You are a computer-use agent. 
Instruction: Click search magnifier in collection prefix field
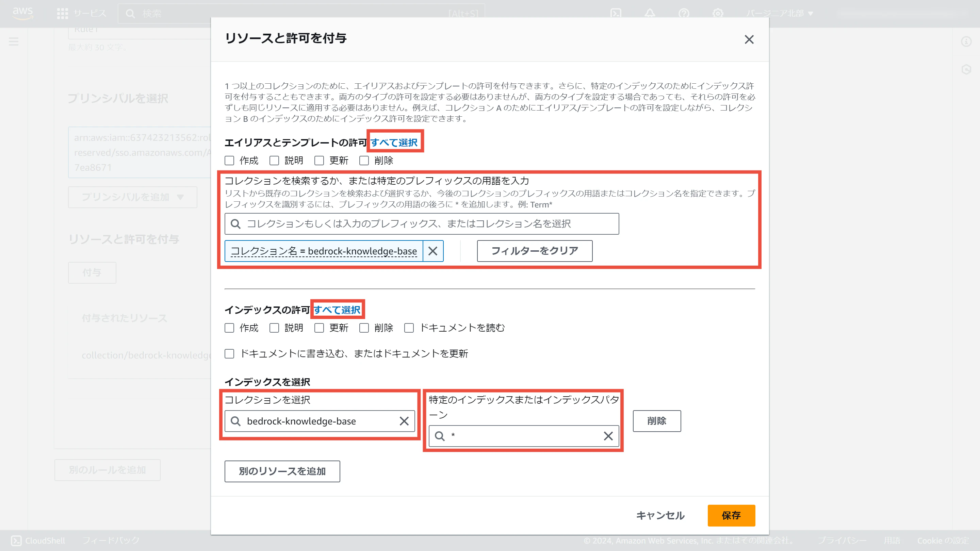click(x=235, y=224)
